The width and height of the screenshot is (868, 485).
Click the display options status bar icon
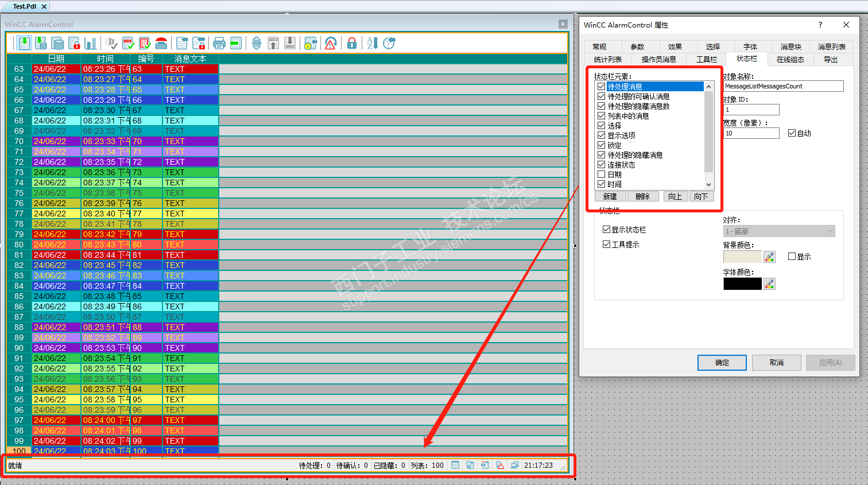point(470,465)
